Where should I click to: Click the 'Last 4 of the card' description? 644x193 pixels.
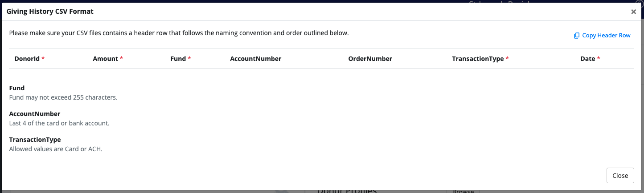[x=59, y=123]
